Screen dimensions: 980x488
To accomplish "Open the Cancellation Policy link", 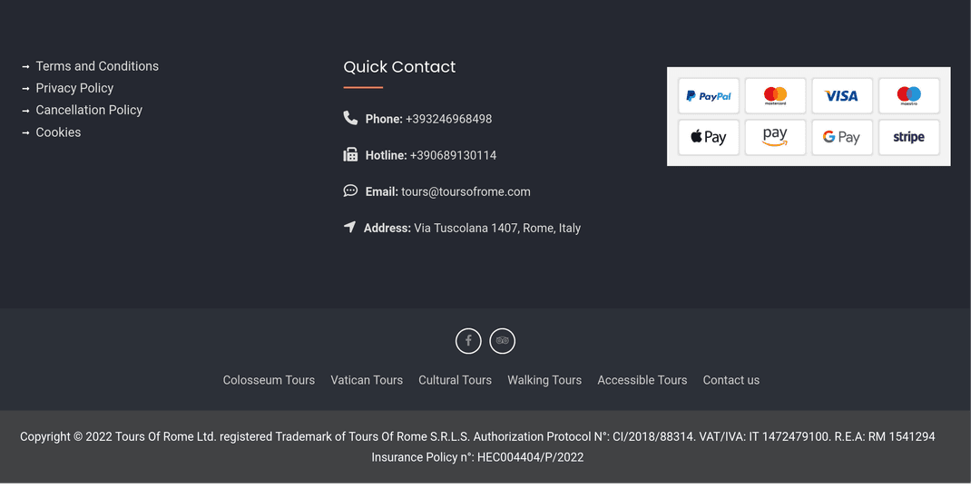I will [90, 111].
